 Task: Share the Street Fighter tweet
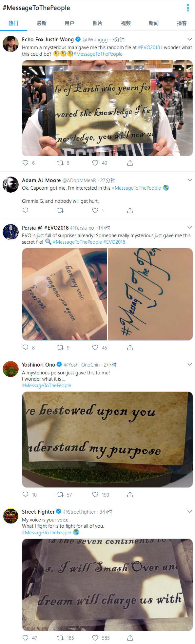130,638
